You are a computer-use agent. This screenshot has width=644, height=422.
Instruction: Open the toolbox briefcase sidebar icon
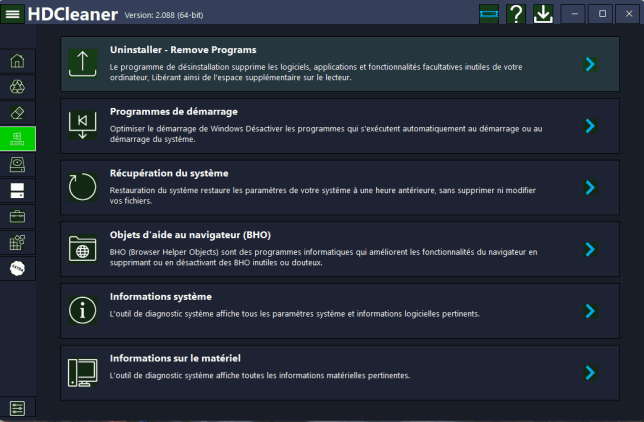pos(18,216)
